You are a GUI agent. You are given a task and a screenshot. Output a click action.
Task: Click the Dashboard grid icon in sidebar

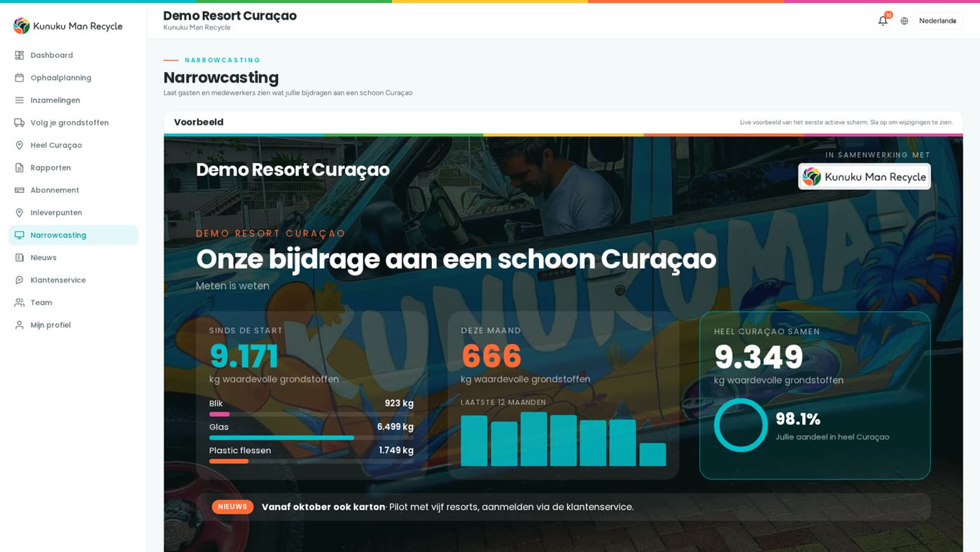20,55
